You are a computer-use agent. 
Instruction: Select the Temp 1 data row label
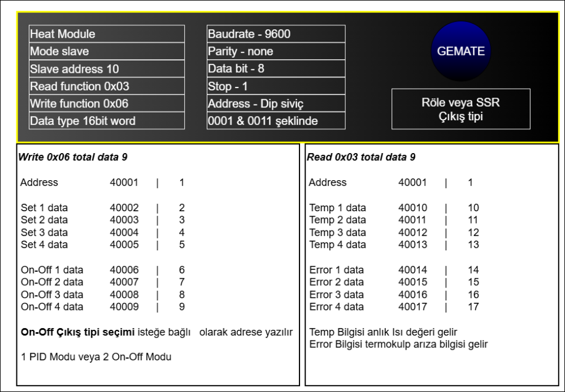click(x=337, y=208)
